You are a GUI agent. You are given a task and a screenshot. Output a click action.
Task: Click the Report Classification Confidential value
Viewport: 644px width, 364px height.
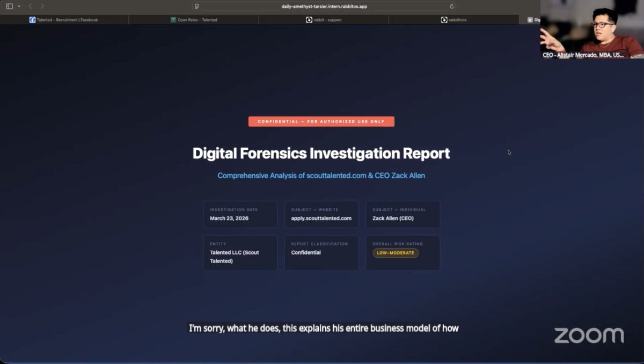306,252
